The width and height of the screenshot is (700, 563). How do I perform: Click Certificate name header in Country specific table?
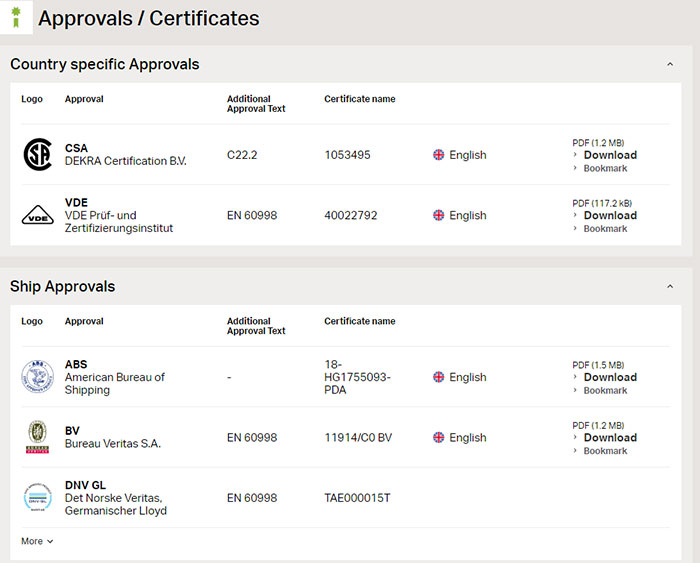pyautogui.click(x=359, y=99)
